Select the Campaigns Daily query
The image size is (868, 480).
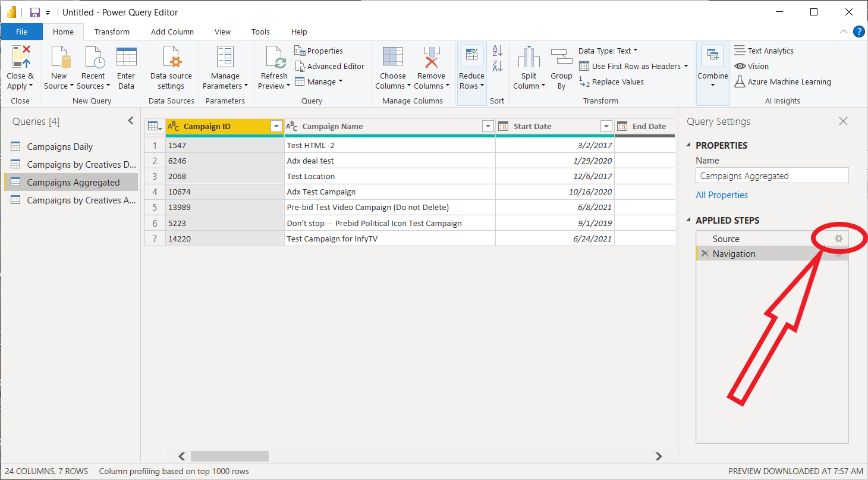pos(60,147)
